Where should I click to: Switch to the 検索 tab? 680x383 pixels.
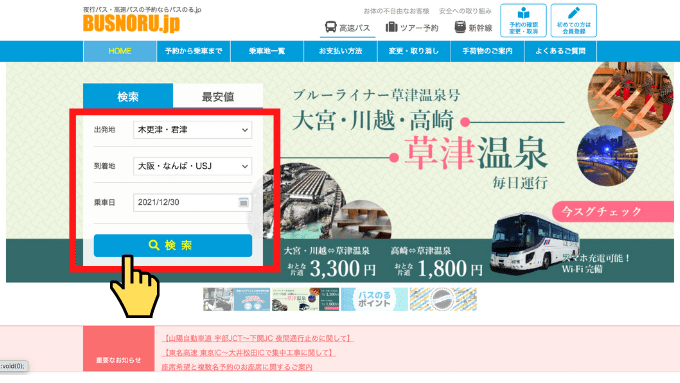(128, 96)
